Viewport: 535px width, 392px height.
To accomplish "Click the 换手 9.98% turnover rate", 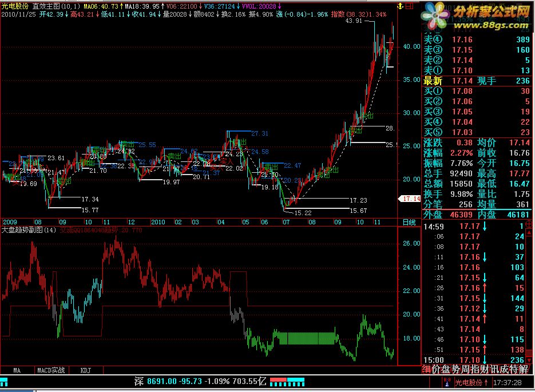I will tap(462, 194).
